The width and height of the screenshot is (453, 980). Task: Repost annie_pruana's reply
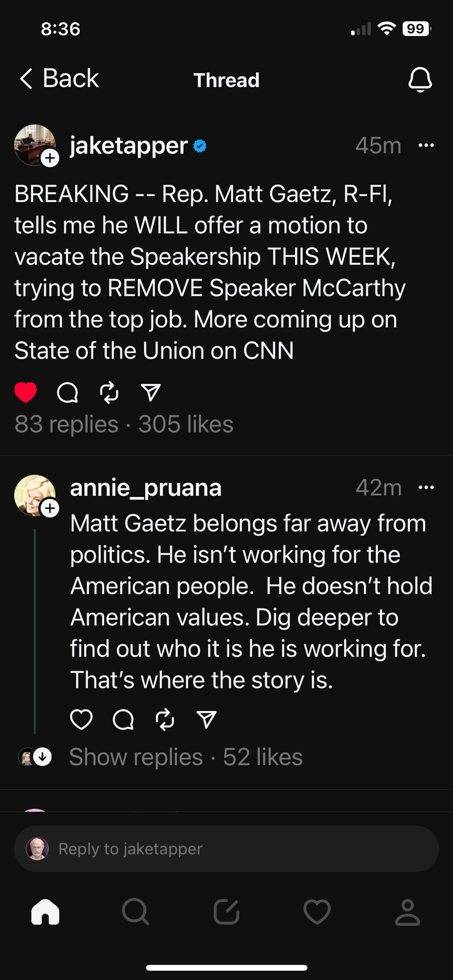click(165, 720)
